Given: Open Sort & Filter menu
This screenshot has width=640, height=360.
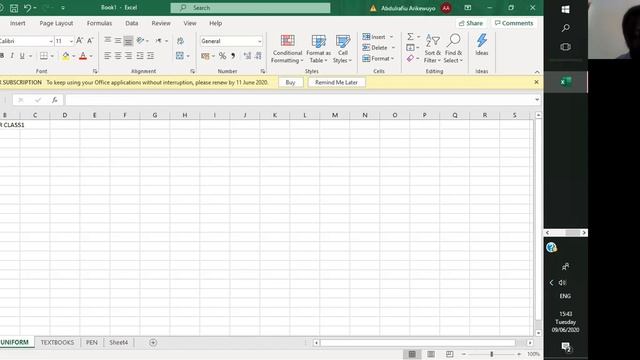Looking at the screenshot, I should [432, 49].
